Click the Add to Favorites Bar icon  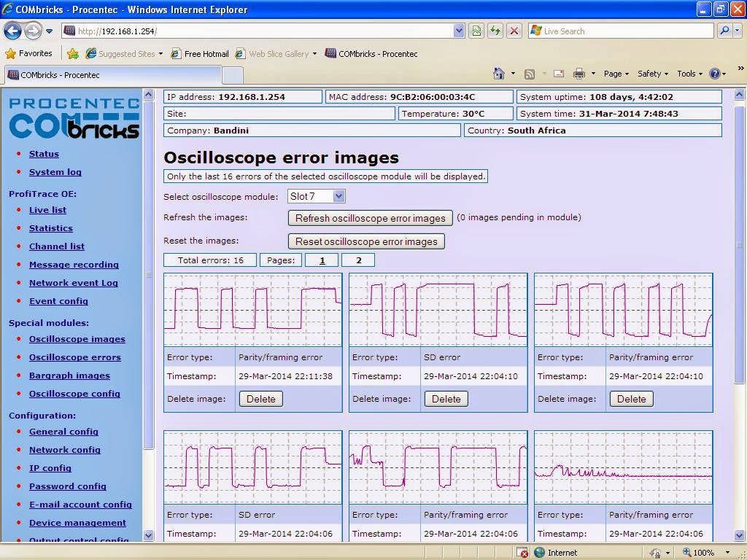(x=73, y=54)
